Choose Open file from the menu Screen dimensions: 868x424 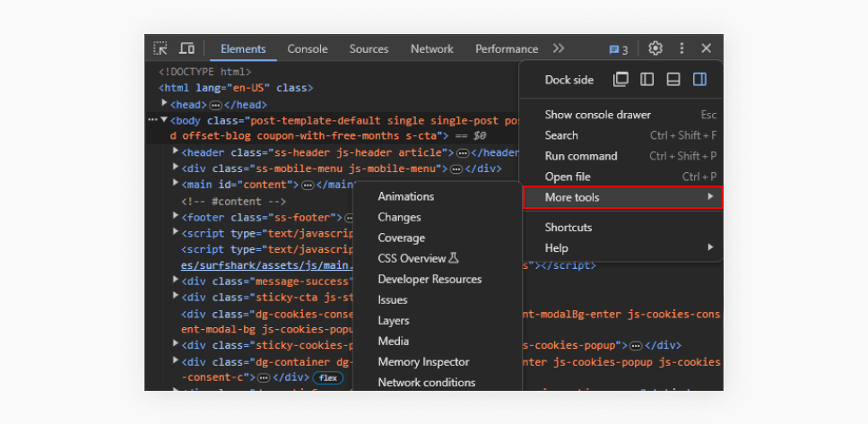621,177
